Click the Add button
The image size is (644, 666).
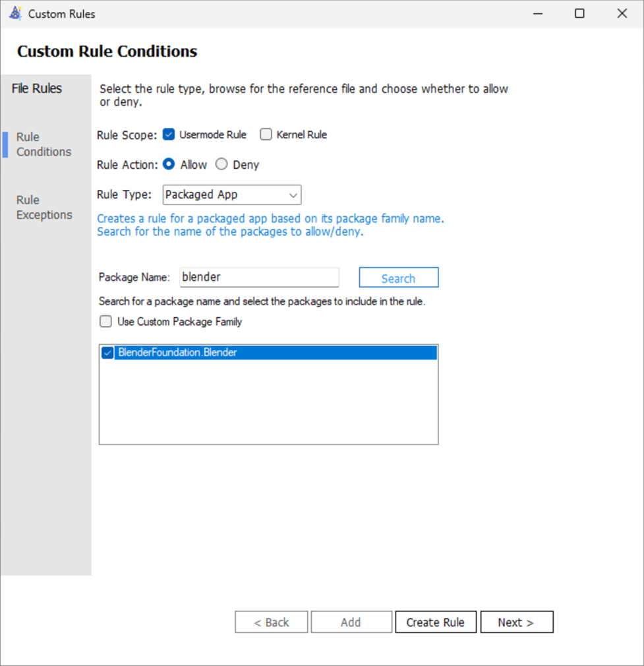[351, 622]
